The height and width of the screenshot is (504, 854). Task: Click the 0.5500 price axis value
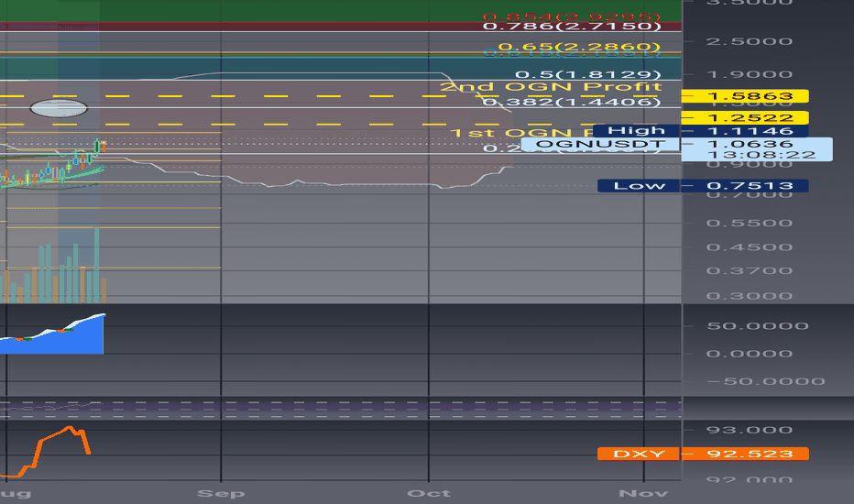pyautogui.click(x=750, y=223)
